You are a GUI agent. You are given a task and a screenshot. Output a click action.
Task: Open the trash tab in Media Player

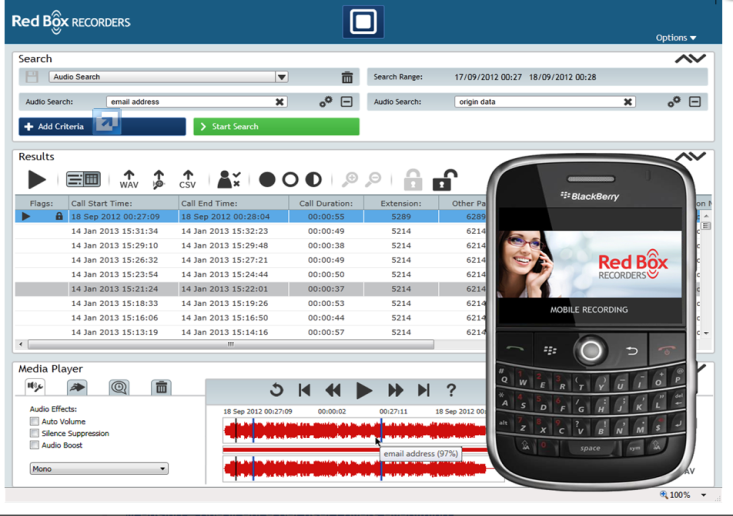tap(161, 387)
